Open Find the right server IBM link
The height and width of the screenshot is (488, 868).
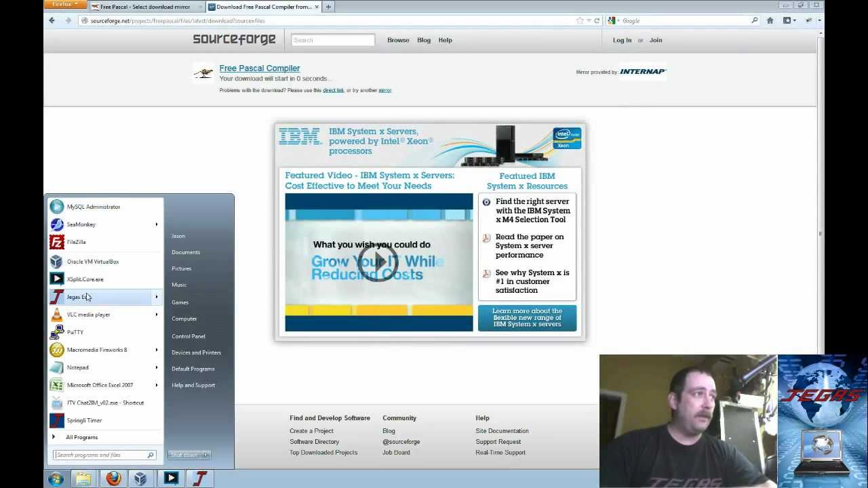(x=532, y=211)
